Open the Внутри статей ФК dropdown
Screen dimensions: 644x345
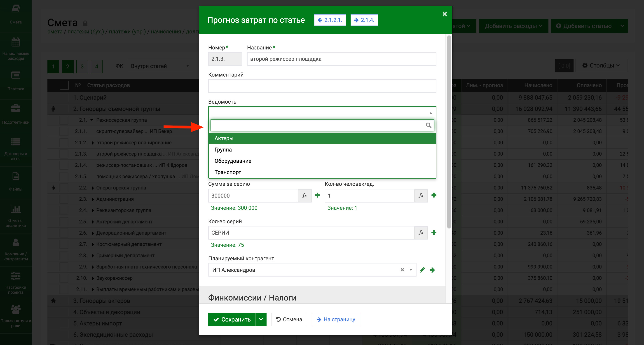point(160,66)
